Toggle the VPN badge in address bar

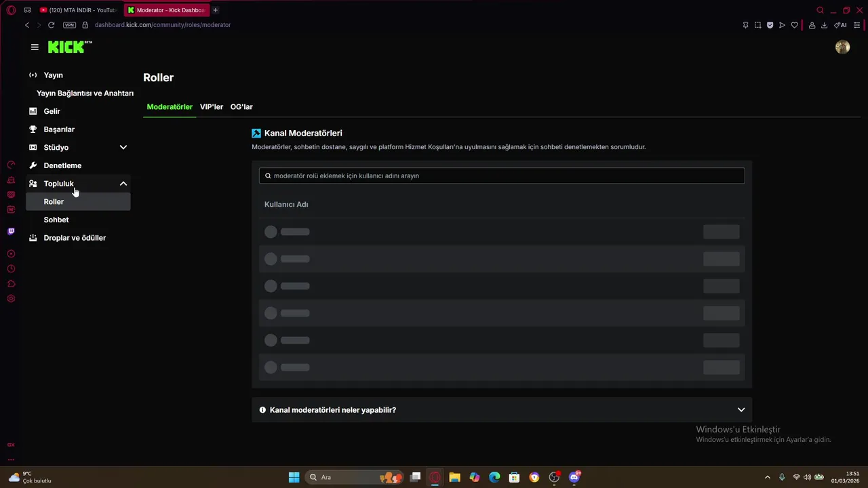click(69, 25)
